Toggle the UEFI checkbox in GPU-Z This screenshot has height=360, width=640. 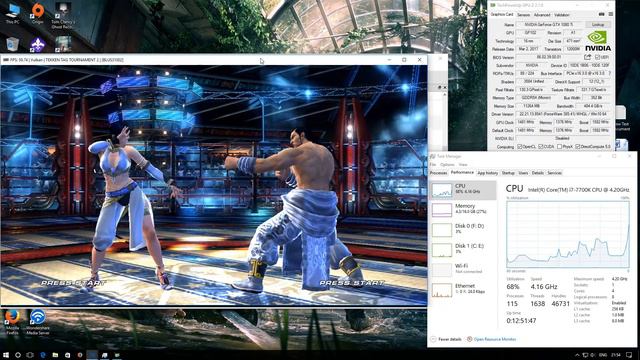coord(597,57)
